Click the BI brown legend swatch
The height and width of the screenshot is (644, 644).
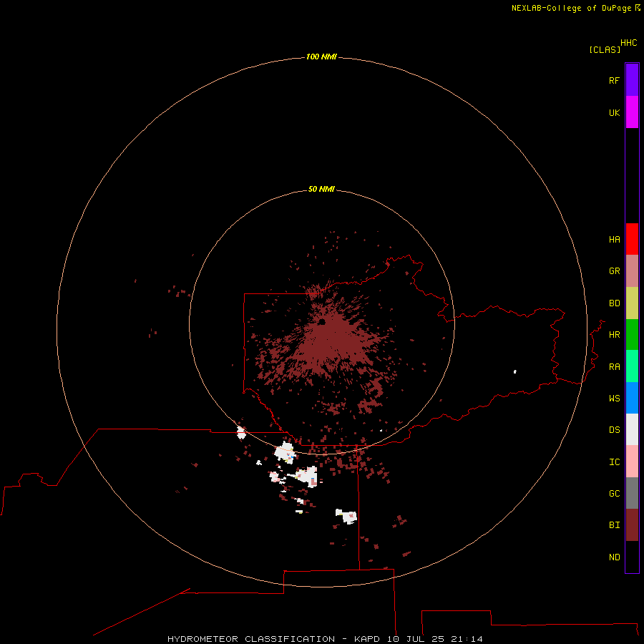coord(632,525)
